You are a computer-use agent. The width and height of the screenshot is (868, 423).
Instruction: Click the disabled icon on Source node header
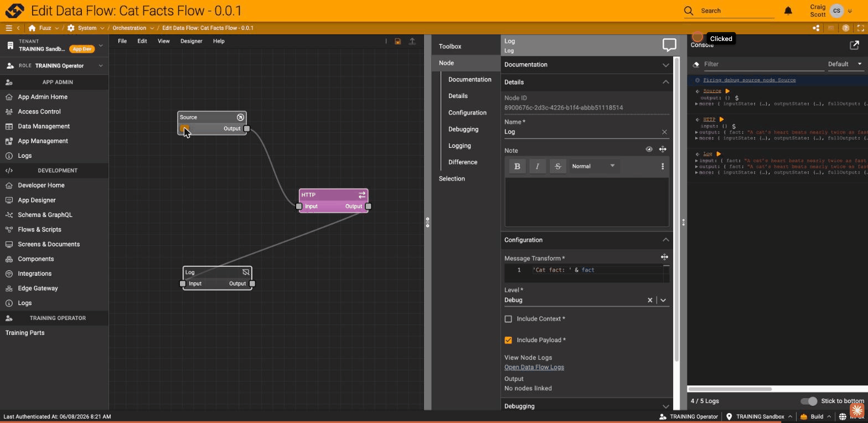(x=240, y=117)
